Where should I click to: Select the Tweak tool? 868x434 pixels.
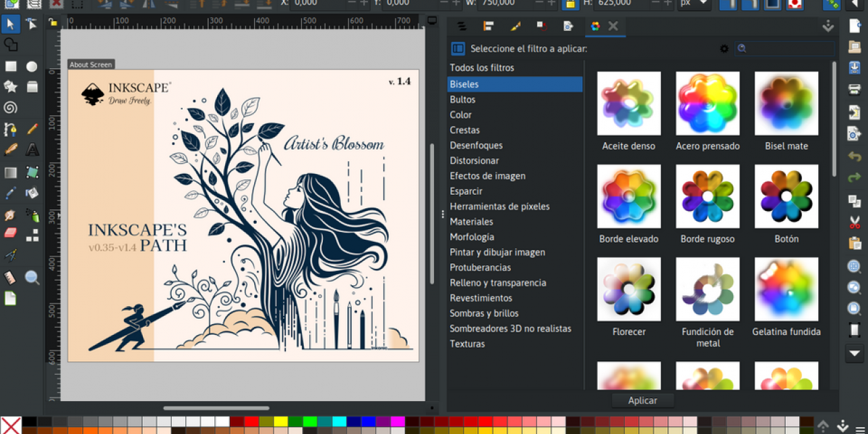pos(11,215)
